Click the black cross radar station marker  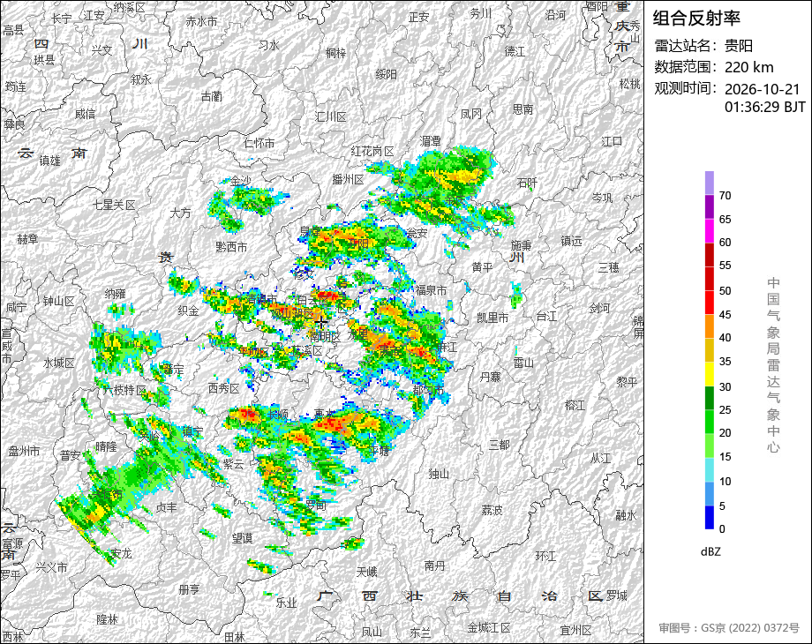pos(321,324)
